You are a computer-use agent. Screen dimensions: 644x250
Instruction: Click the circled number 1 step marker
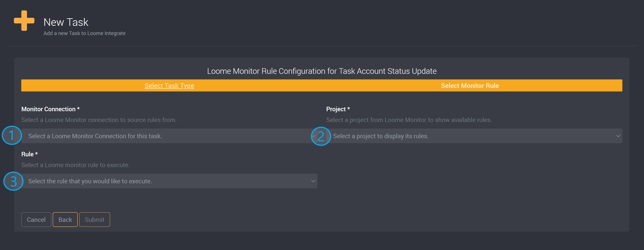point(12,136)
